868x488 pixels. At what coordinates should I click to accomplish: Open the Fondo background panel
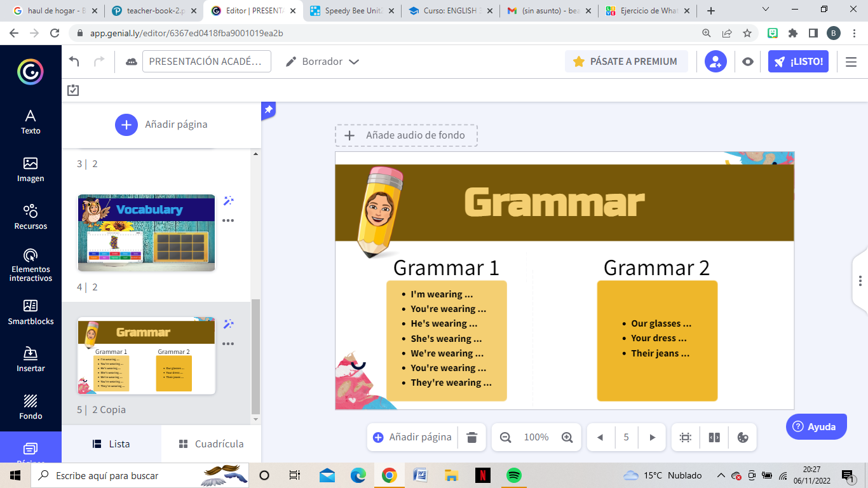click(x=31, y=407)
